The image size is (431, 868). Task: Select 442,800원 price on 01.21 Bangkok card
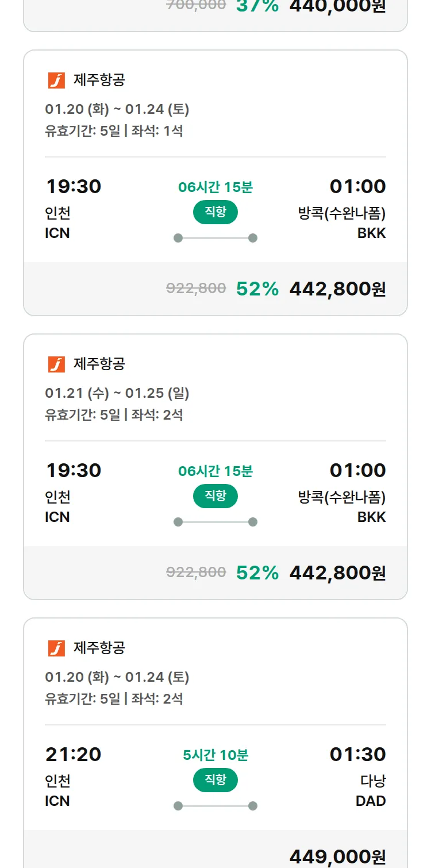[337, 573]
